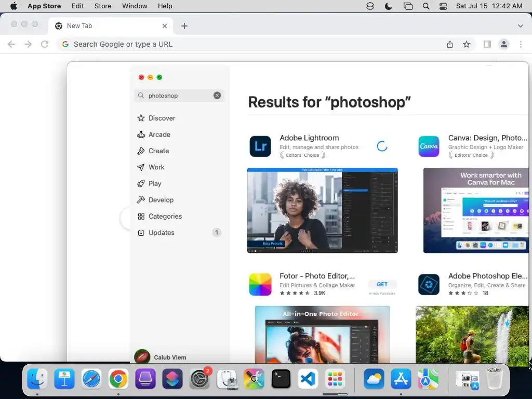Open Weather app from the Dock

(x=374, y=379)
